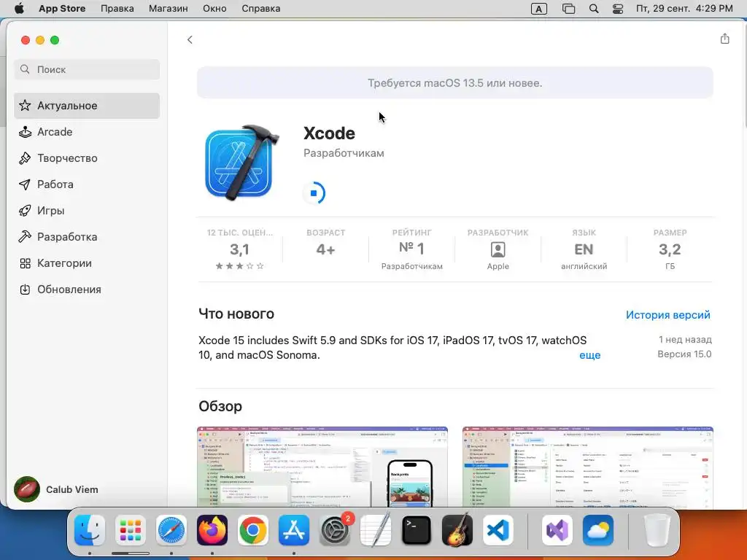Select Работа in the sidebar

coord(87,184)
